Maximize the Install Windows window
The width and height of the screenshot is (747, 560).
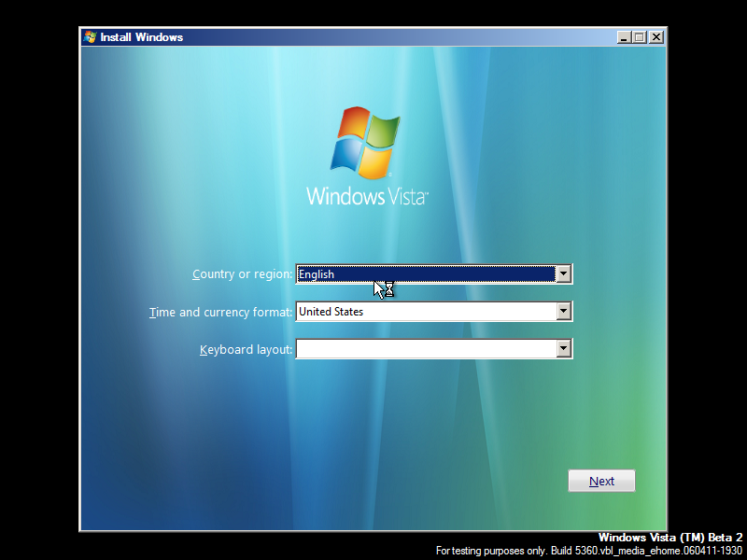click(x=639, y=37)
